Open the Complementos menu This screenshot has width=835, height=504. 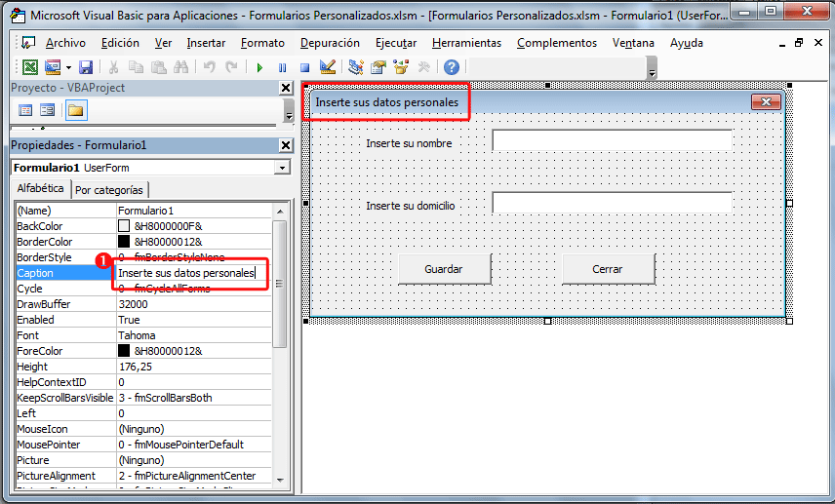pos(557,43)
